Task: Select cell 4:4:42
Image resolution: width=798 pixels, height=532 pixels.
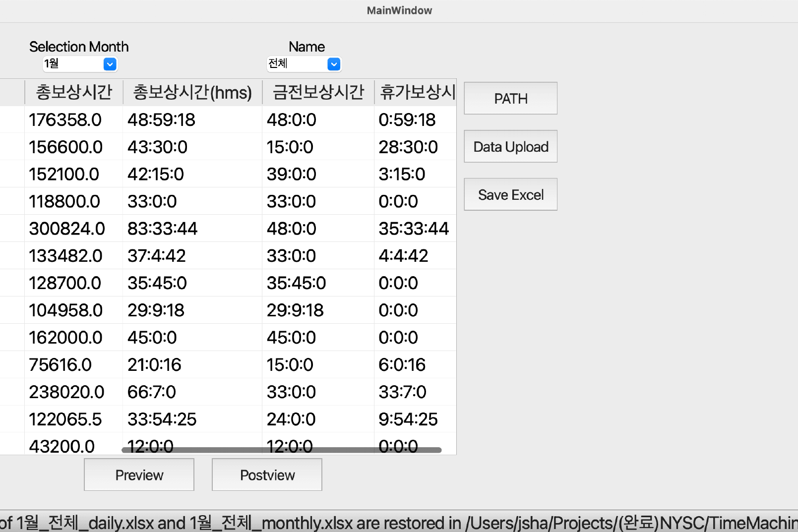Action: [x=416, y=256]
